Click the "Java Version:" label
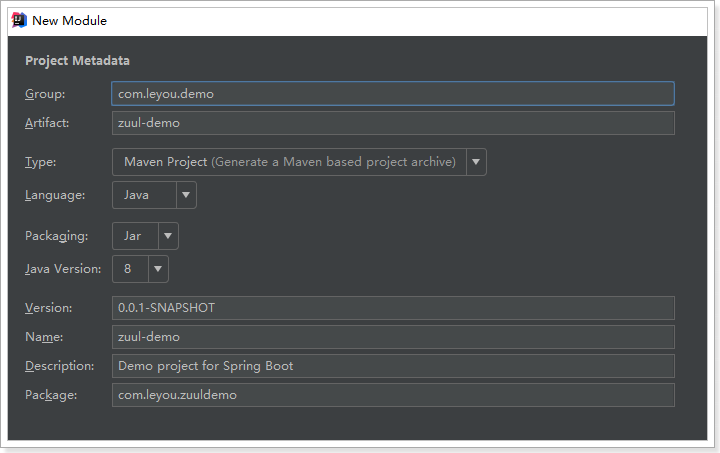The width and height of the screenshot is (720, 453). pyautogui.click(x=63, y=269)
